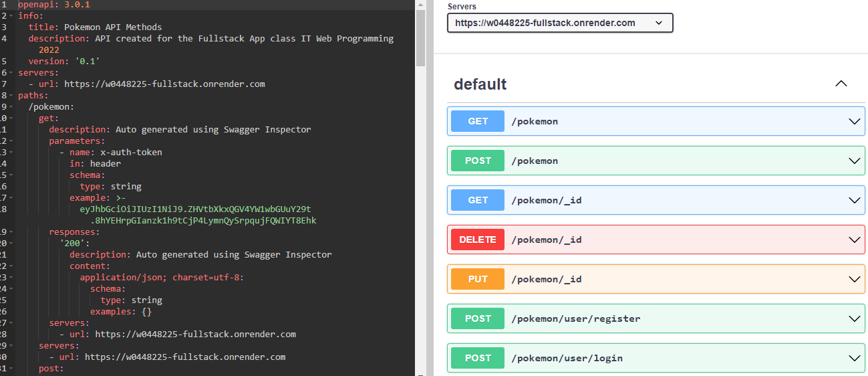Image resolution: width=868 pixels, height=376 pixels.
Task: Click /pokemon/_id path in DELETE row
Action: click(x=546, y=240)
